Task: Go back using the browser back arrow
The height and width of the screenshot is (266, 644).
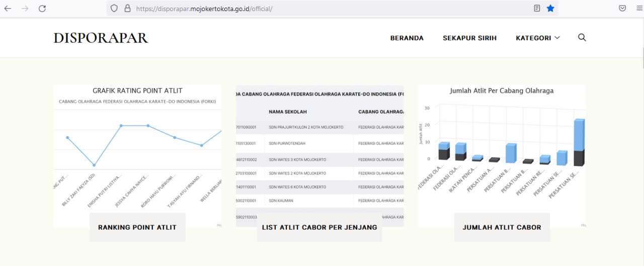Action: pyautogui.click(x=8, y=9)
